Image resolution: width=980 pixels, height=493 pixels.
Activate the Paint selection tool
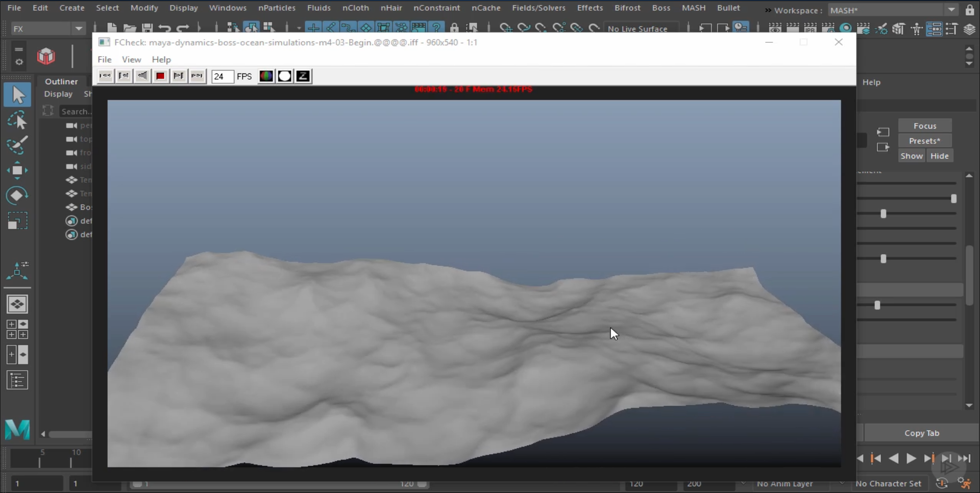pos(17,145)
